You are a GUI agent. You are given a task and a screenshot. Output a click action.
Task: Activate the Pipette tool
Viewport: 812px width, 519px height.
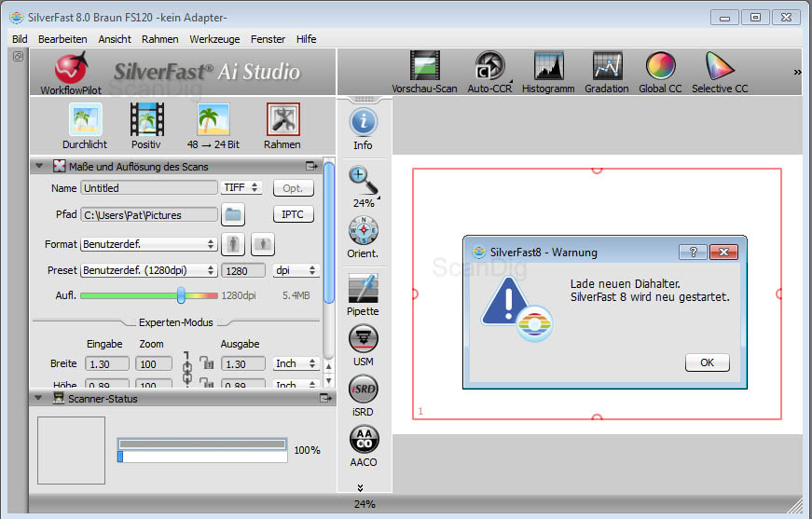point(363,295)
